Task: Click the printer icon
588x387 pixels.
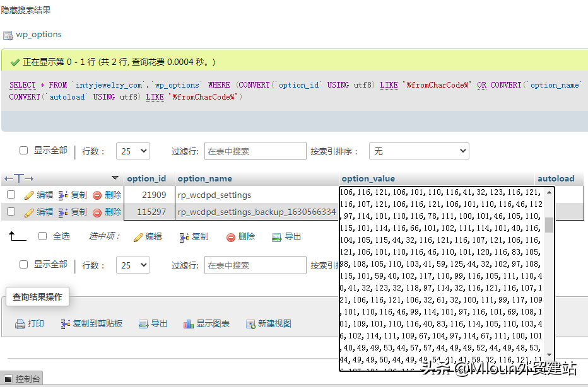Action: click(x=20, y=324)
